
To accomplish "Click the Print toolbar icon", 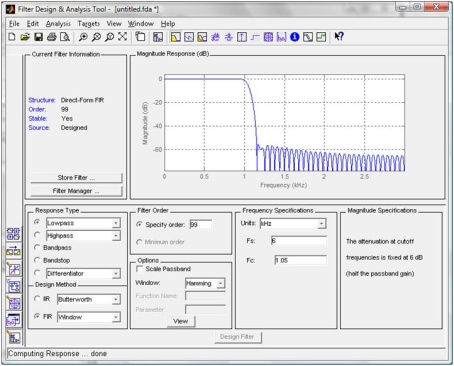I will coord(52,37).
